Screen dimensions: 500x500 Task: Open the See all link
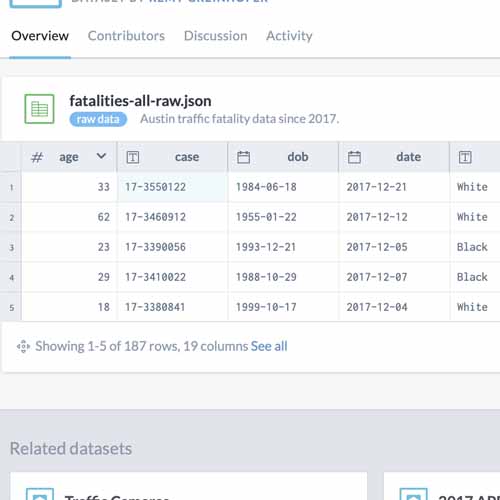pos(269,346)
